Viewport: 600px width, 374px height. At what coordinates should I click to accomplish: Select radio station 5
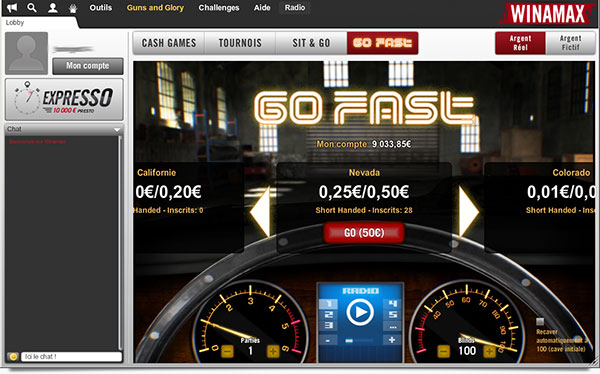pos(392,315)
